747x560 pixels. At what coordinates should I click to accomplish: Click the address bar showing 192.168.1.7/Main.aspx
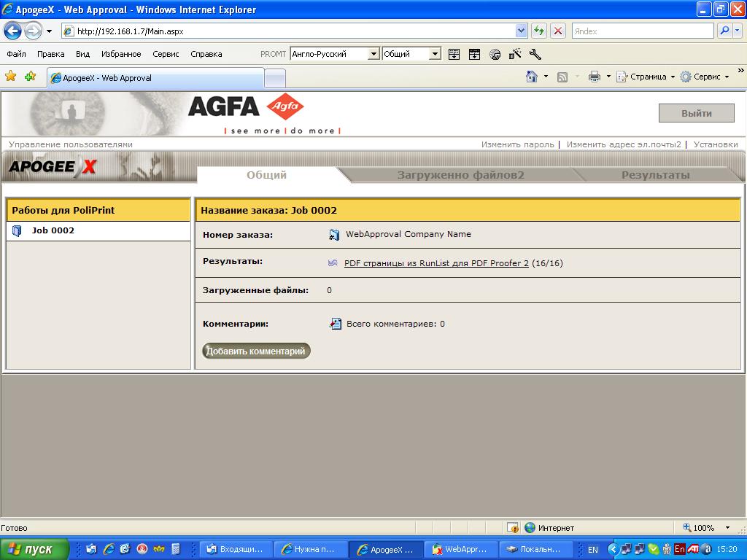click(289, 31)
